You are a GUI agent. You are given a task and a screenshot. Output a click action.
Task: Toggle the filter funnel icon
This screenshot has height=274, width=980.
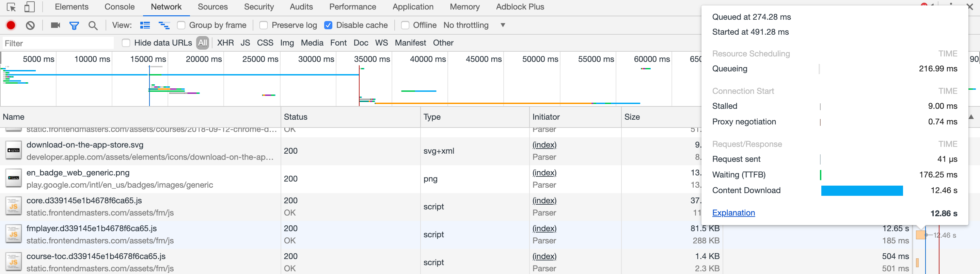click(x=74, y=25)
